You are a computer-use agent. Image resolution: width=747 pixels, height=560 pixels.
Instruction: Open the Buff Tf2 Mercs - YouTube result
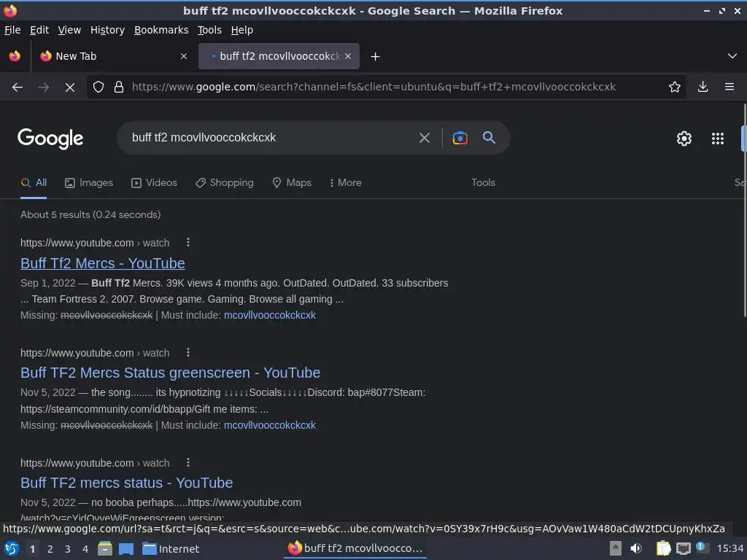102,263
